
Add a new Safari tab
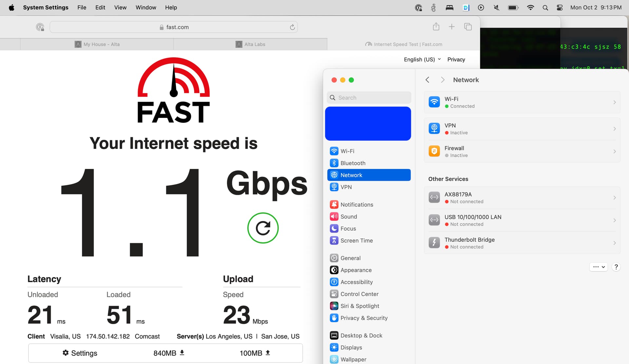[451, 27]
